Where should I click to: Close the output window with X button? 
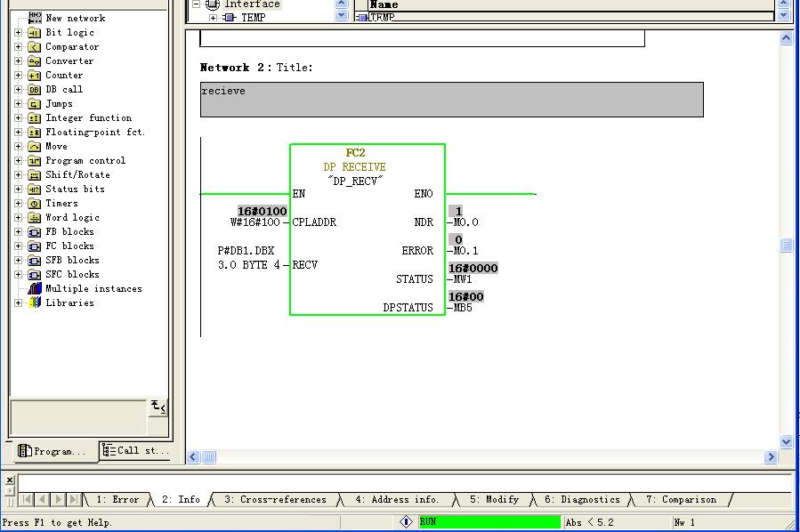(10, 480)
